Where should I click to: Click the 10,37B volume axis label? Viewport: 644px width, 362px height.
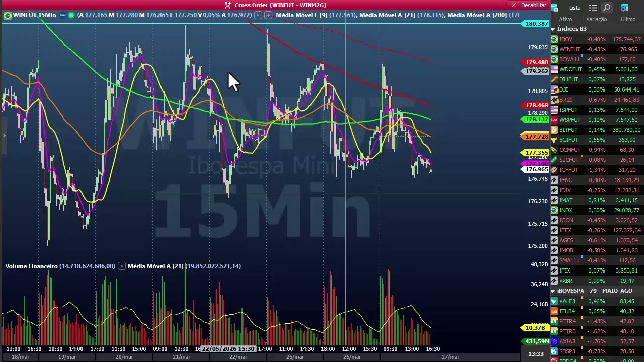coord(535,328)
